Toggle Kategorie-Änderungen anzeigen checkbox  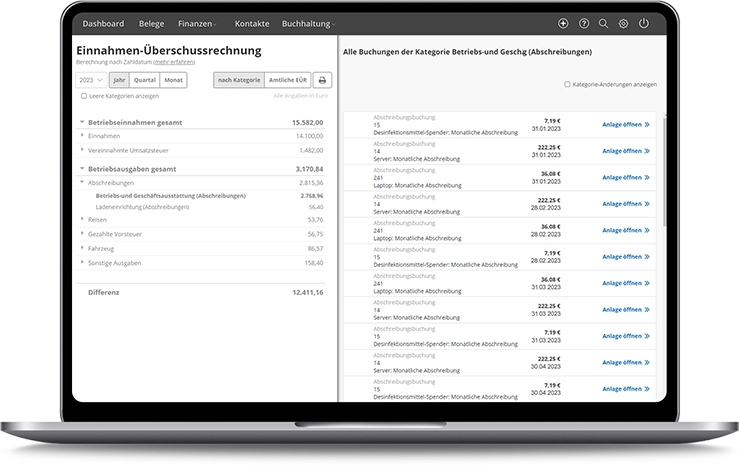(x=567, y=84)
